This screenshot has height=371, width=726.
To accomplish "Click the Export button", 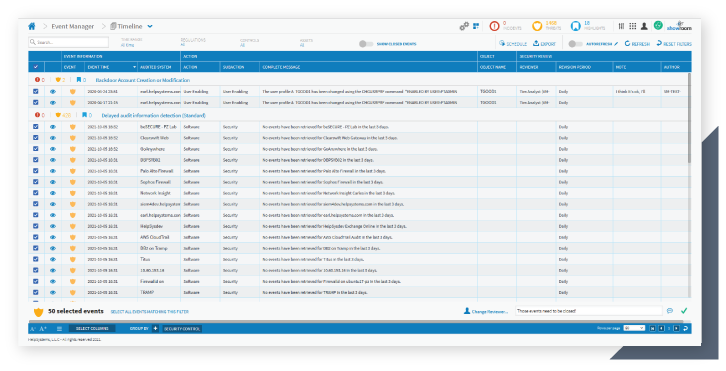I will (544, 44).
